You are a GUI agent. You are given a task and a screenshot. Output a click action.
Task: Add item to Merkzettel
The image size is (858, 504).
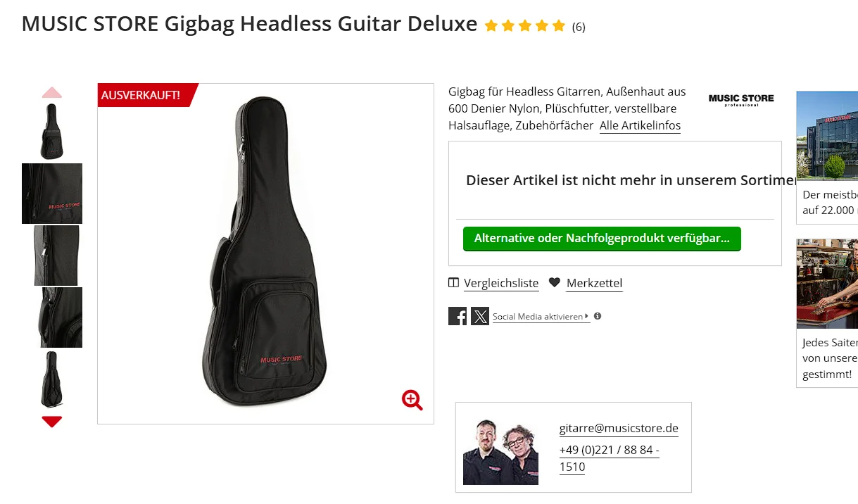point(594,283)
